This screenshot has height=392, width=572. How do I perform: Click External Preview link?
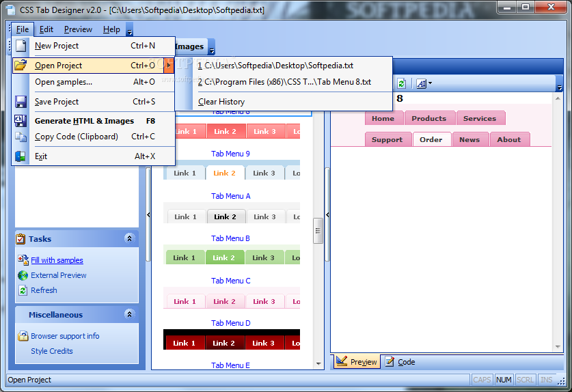pos(58,275)
